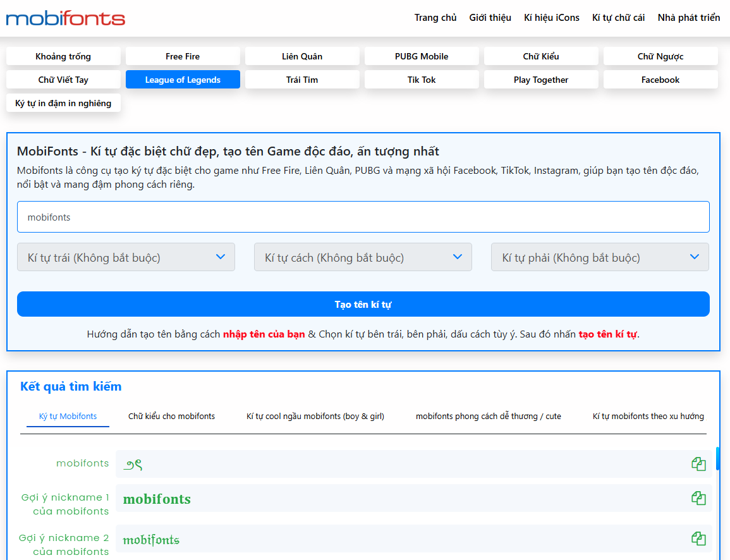The width and height of the screenshot is (730, 560).
Task: Select the League of Legends category
Action: [x=183, y=80]
